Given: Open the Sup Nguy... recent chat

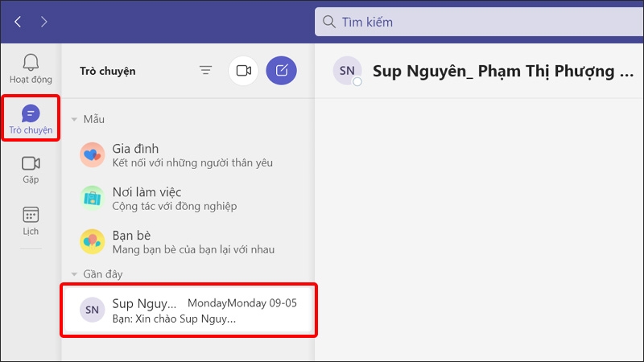Looking at the screenshot, I should tap(188, 311).
